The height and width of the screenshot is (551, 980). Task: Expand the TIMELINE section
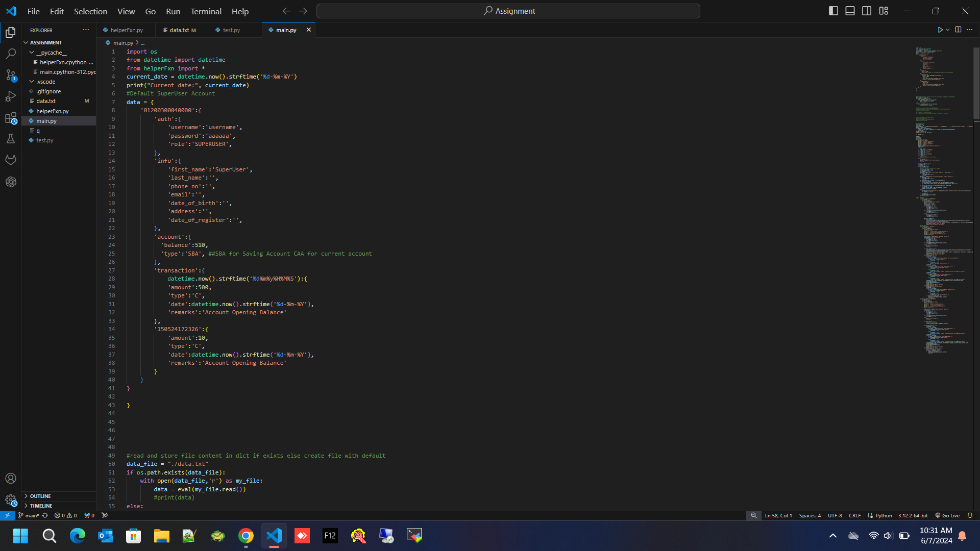tap(41, 506)
